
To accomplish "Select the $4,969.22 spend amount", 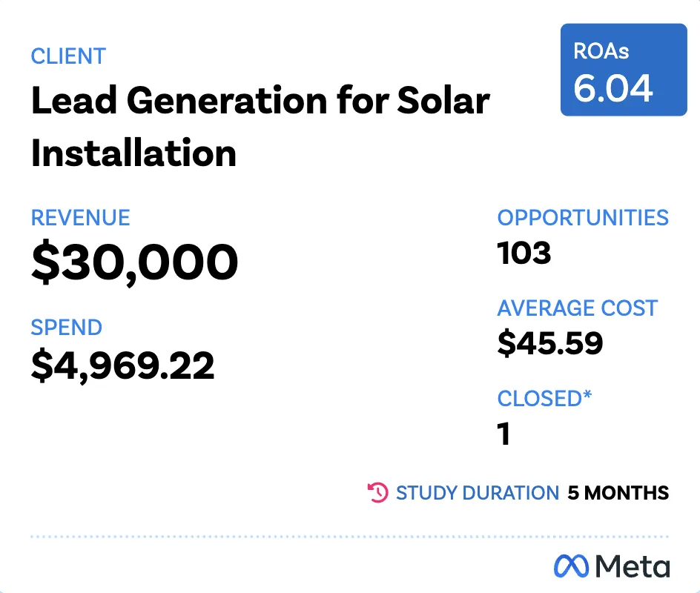I will point(122,365).
